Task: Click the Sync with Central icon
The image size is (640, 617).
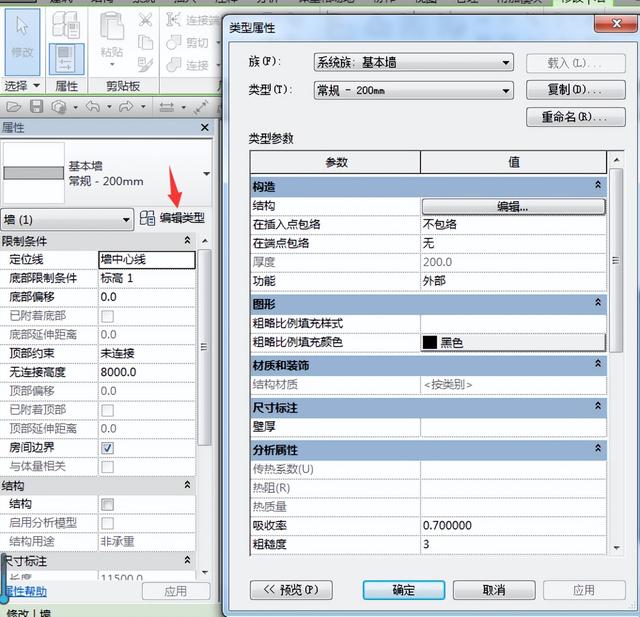Action: [59, 107]
